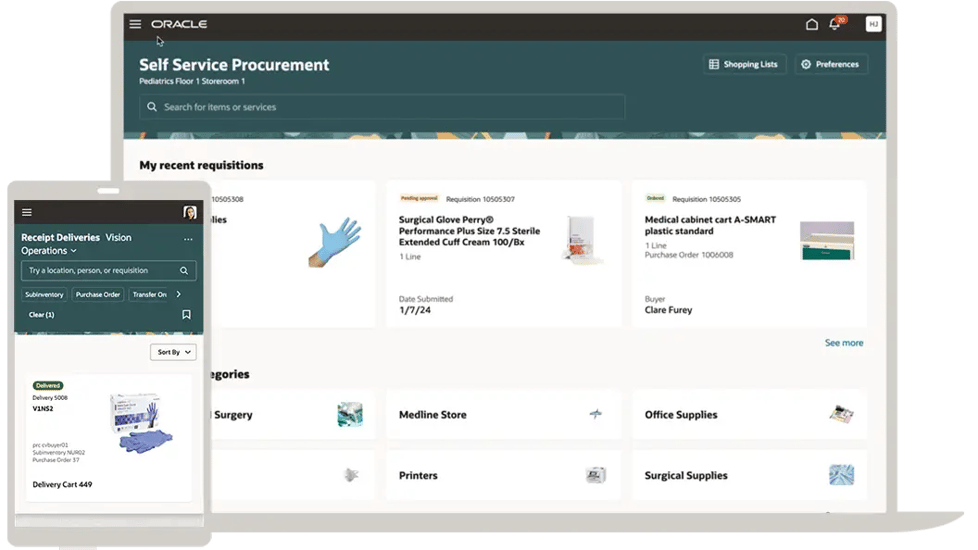The image size is (978, 550).
Task: Click Clear (1) to reset filters
Action: [x=41, y=315]
